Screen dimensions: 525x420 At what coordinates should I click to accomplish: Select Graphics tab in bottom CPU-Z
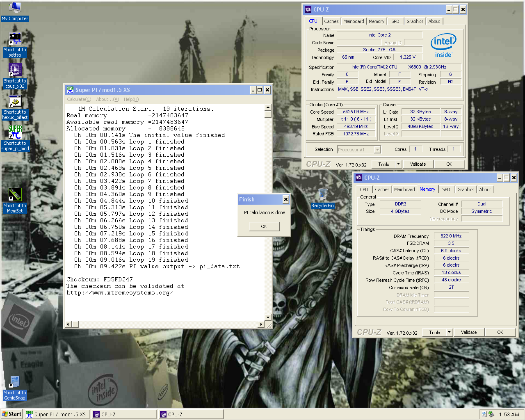(466, 189)
